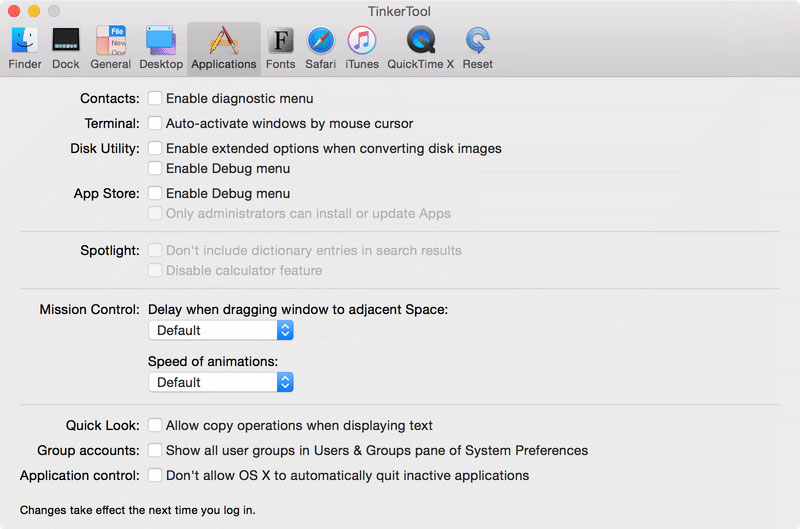This screenshot has width=800, height=529.
Task: Check don't allow OS X to quit inactive applications
Action: click(155, 475)
